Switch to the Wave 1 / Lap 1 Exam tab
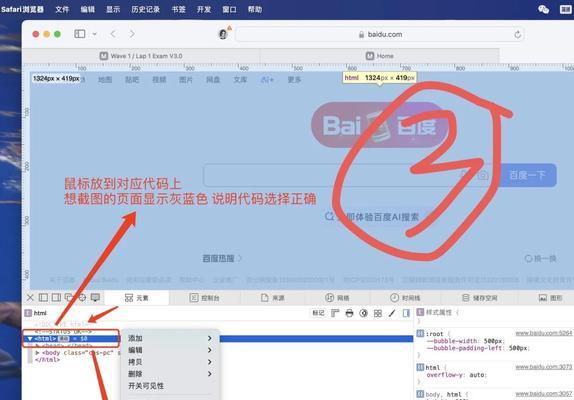This screenshot has height=400, width=574. (141, 56)
